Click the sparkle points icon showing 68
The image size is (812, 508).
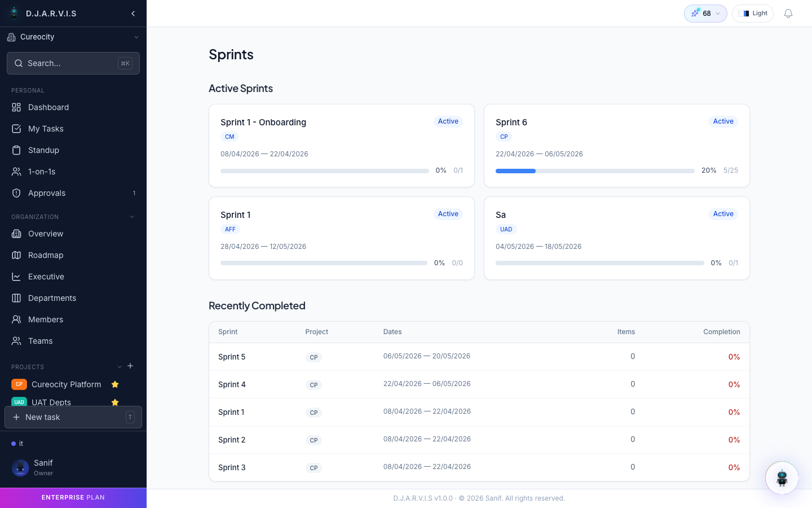click(695, 13)
